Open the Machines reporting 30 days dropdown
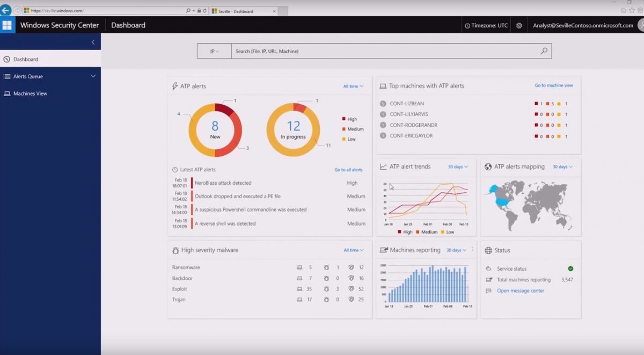The width and height of the screenshot is (644, 355). [456, 250]
